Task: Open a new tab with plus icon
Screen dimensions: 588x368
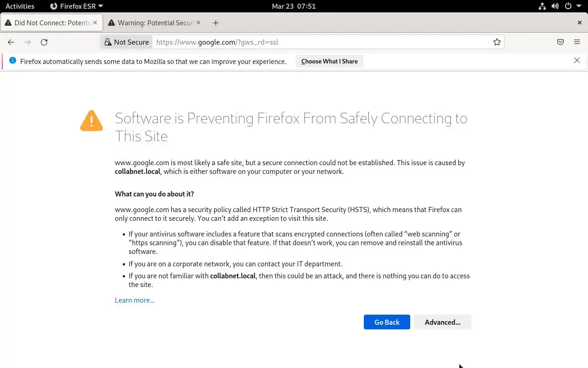Action: coord(215,23)
